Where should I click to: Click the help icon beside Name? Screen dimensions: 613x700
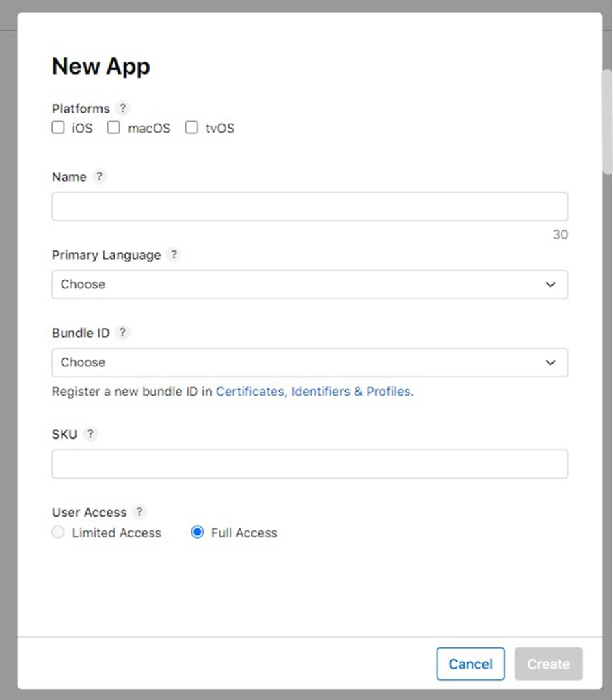pyautogui.click(x=99, y=176)
